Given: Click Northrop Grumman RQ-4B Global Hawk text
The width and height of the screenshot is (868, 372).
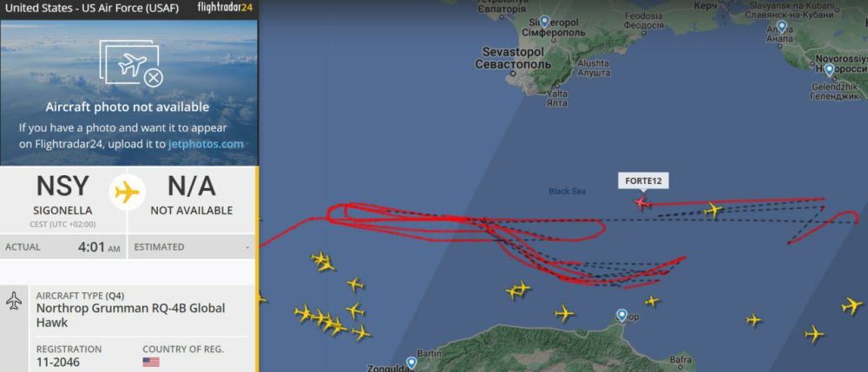Looking at the screenshot, I should coord(131,315).
